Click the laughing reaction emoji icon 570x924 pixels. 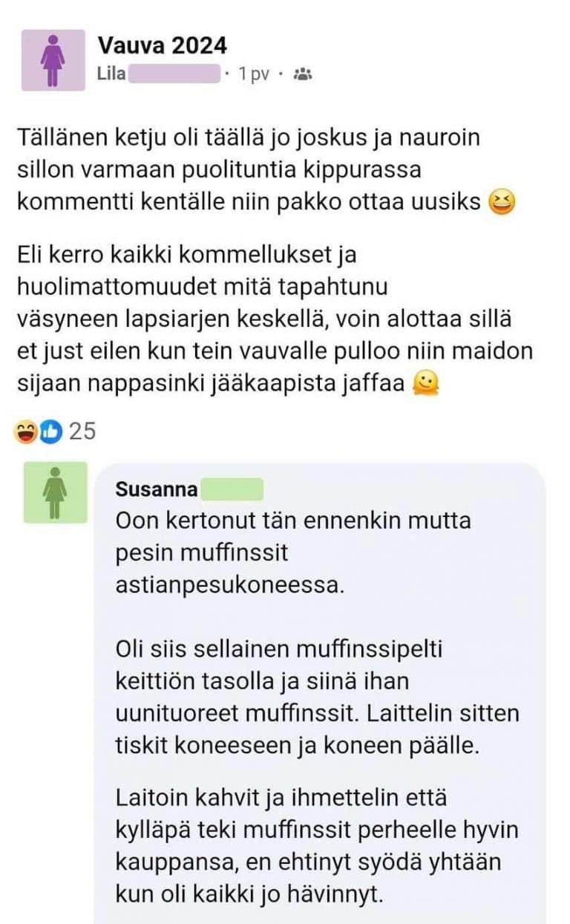coord(26,431)
